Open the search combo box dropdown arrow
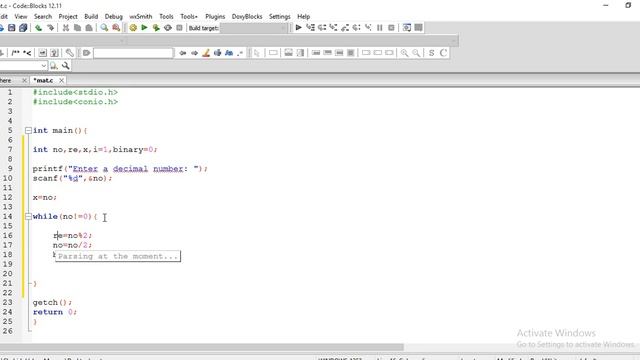 click(43, 66)
